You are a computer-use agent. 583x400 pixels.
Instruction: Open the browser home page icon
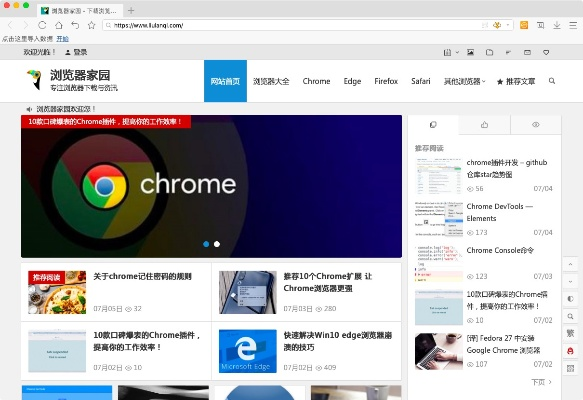pos(59,25)
